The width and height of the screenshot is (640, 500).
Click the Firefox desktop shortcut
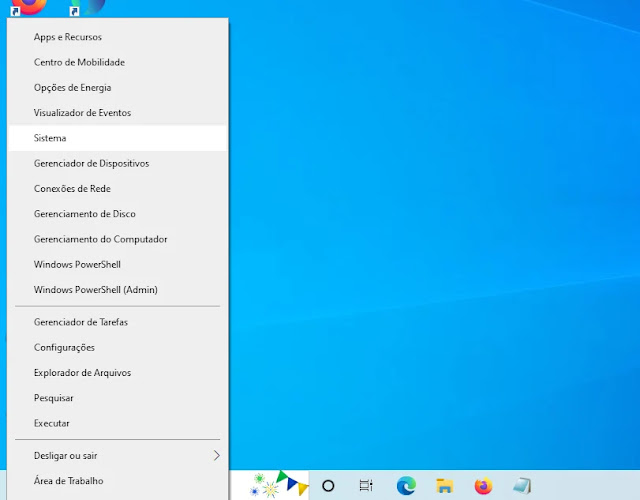click(30, 6)
